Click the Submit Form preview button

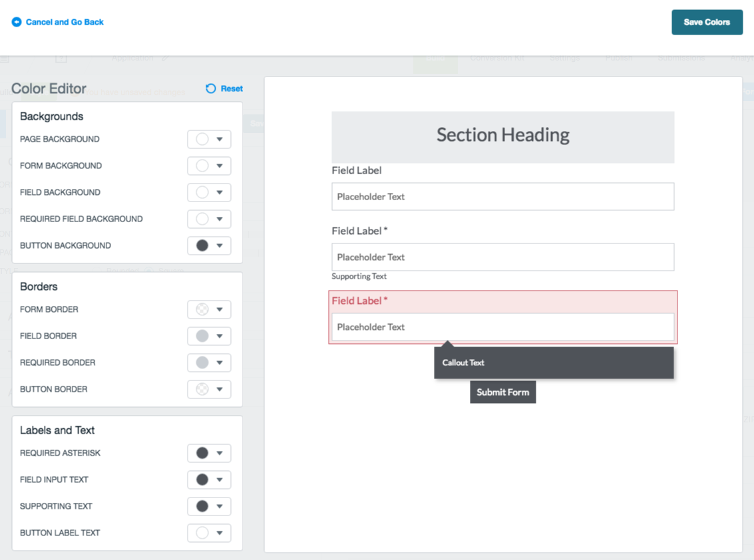point(502,392)
